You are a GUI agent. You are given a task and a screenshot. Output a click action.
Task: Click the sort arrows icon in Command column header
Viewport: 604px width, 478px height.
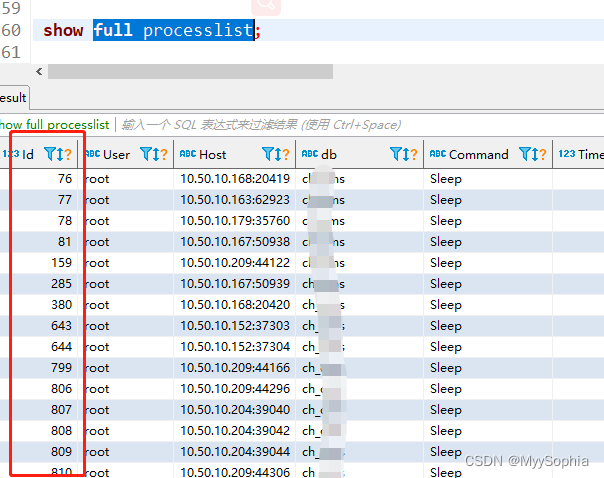coord(535,154)
